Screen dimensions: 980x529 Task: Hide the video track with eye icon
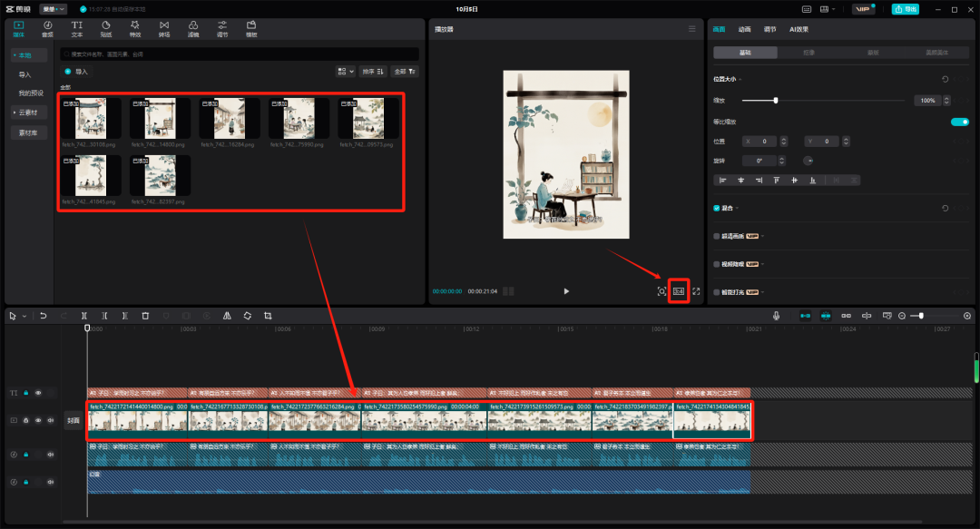[x=38, y=421]
